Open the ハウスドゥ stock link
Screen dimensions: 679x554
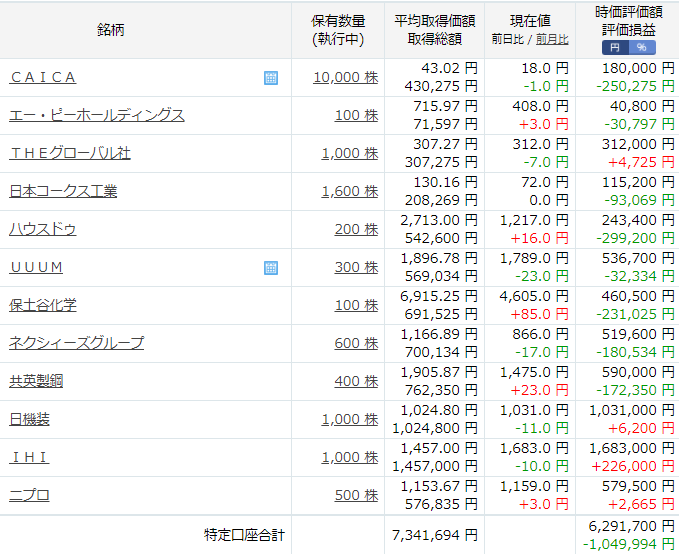tap(43, 230)
